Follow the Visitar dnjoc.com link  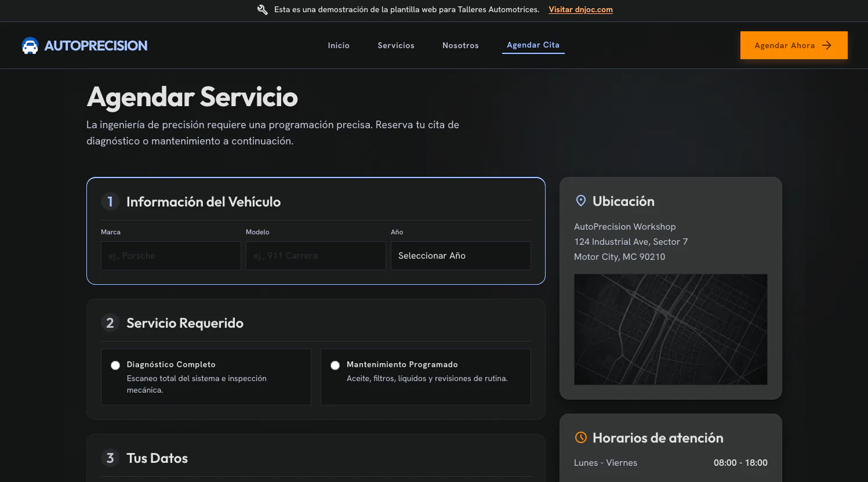[x=580, y=10]
